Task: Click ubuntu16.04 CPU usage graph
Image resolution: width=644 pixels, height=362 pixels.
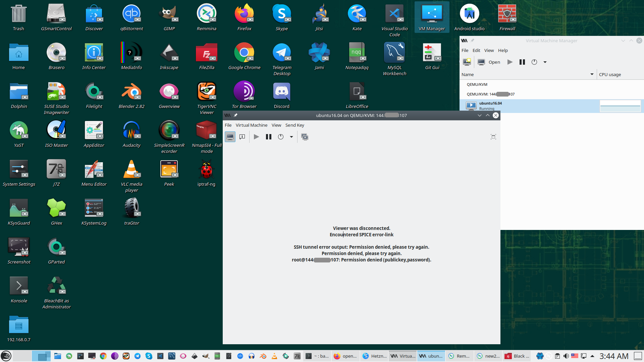Action: (620, 106)
